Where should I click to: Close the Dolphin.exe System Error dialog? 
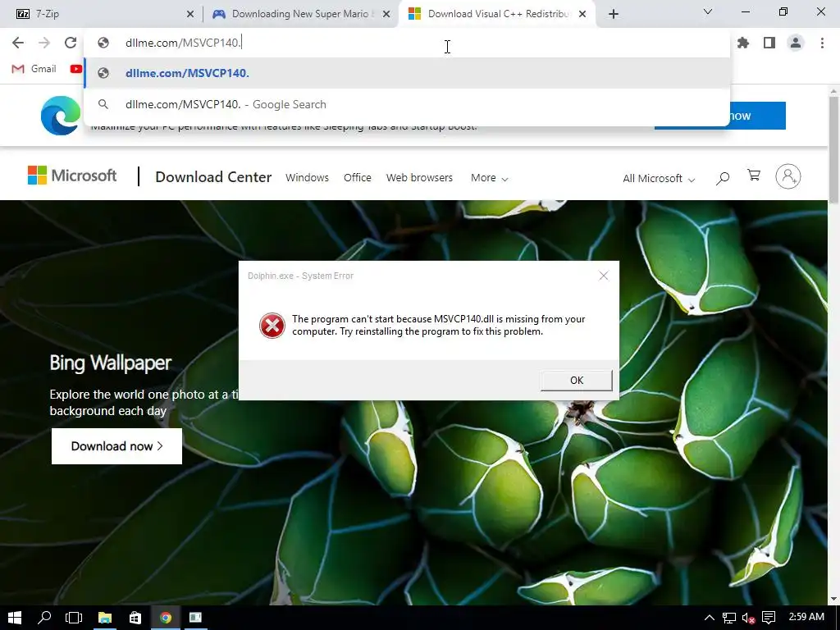click(604, 276)
